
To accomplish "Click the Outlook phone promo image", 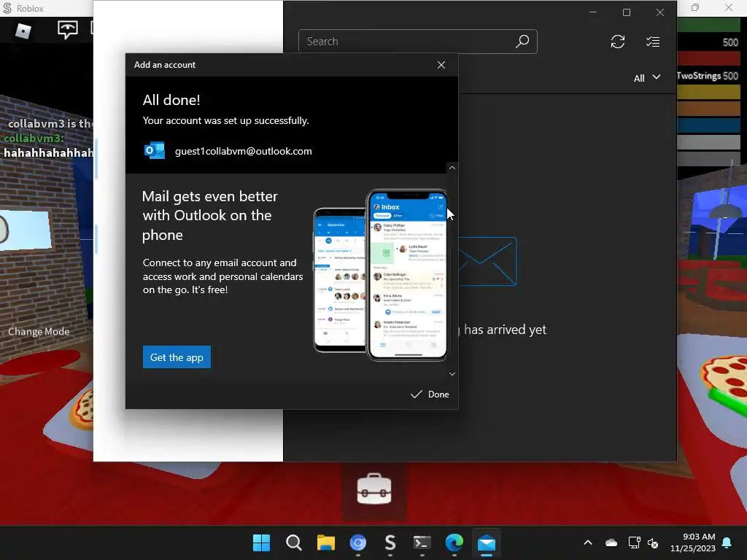I will [x=380, y=275].
